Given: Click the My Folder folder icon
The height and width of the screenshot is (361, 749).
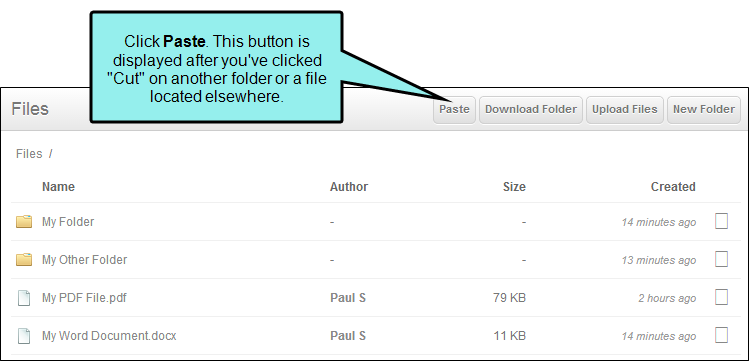Looking at the screenshot, I should [x=24, y=222].
